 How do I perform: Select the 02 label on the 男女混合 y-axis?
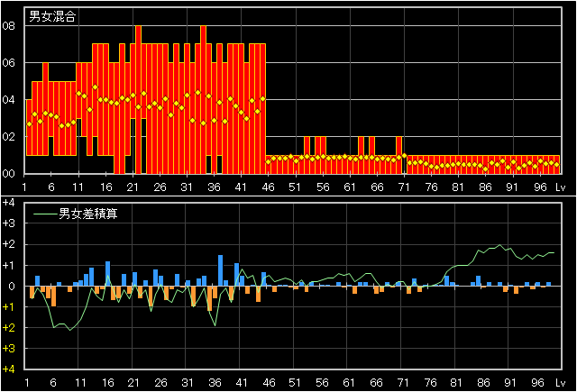click(8, 137)
